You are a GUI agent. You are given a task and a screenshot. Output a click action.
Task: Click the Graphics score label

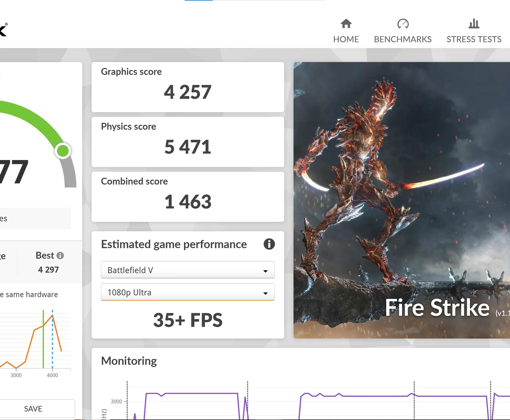tap(131, 72)
